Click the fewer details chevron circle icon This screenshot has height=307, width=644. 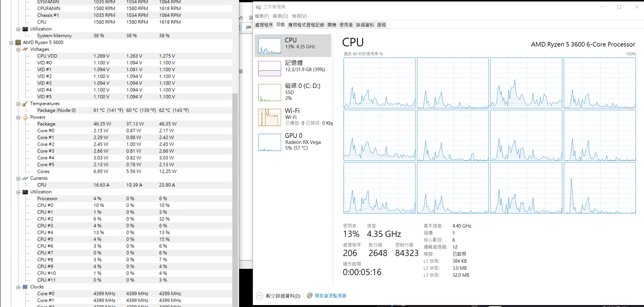(x=259, y=296)
